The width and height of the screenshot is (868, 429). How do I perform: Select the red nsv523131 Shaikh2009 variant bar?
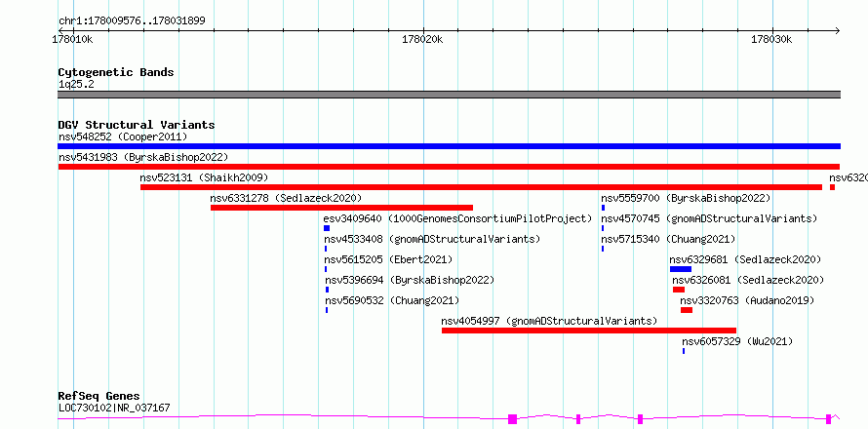tap(481, 187)
